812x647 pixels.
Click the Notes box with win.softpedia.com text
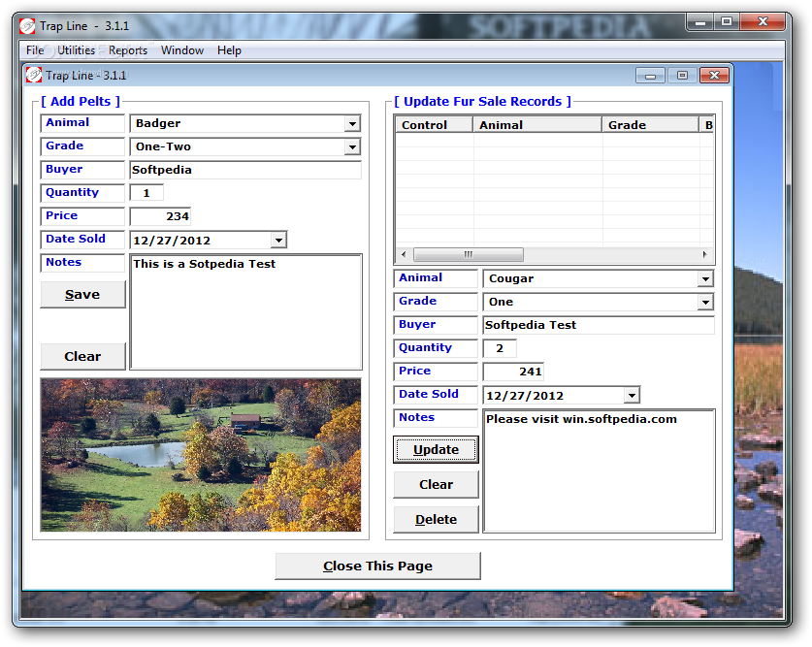click(600, 471)
